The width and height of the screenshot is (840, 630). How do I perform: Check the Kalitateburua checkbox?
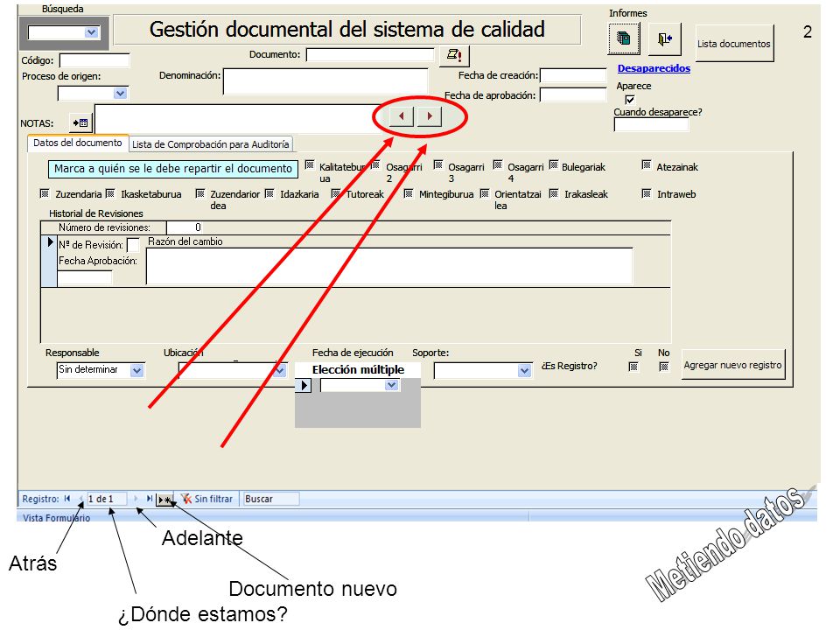tap(309, 164)
